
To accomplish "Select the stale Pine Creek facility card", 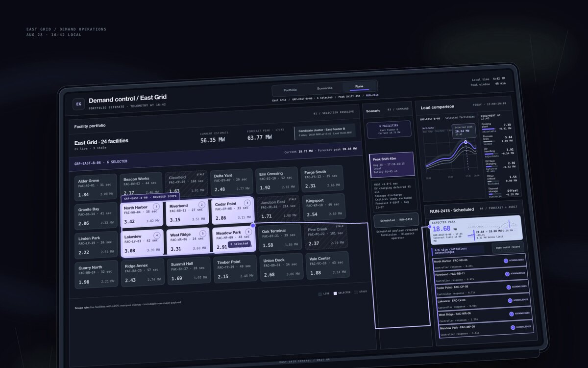I will tap(325, 236).
